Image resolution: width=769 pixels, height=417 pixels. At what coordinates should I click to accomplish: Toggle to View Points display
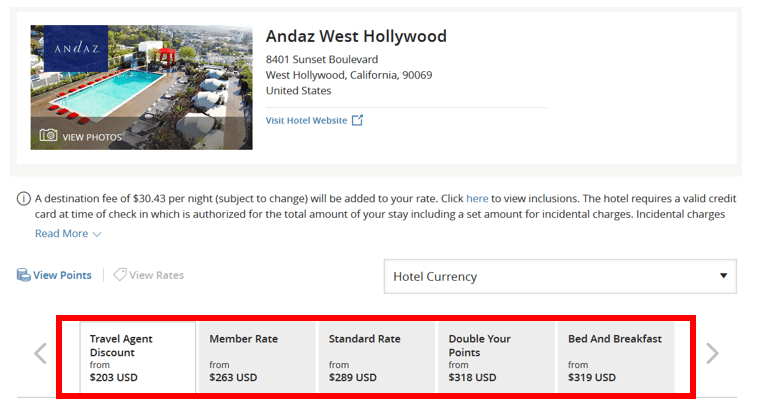point(54,275)
